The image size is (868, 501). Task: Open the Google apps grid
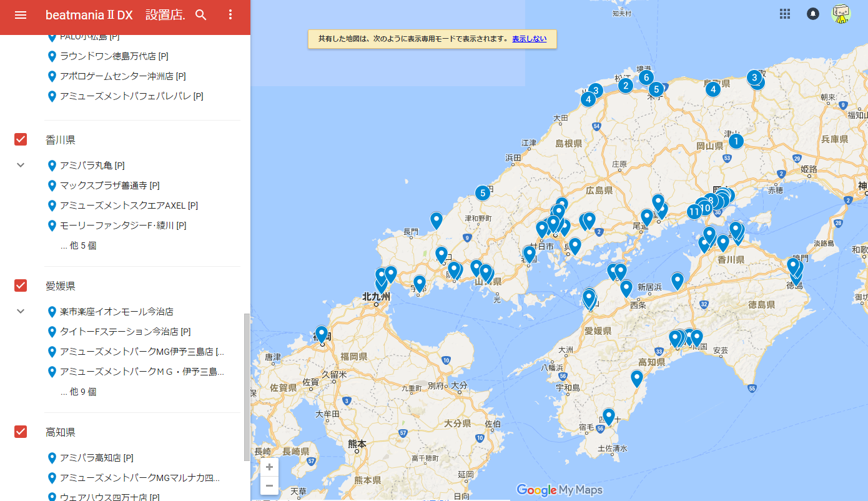tap(785, 14)
